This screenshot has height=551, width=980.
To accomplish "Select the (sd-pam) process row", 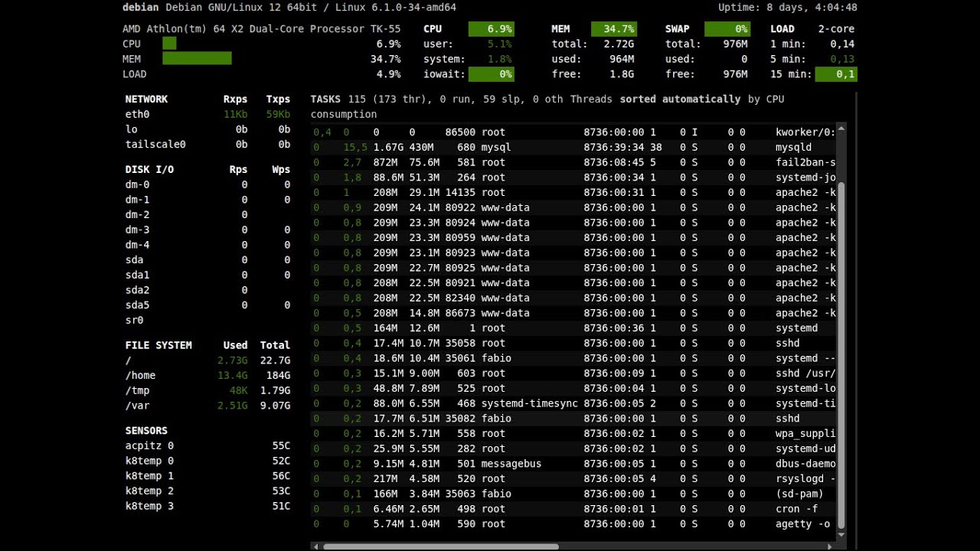I will (x=573, y=494).
